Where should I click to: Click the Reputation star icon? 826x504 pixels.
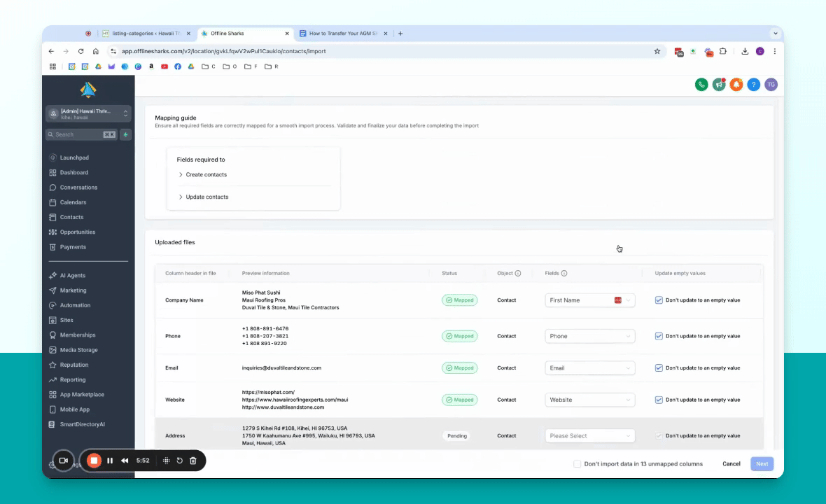tap(52, 365)
